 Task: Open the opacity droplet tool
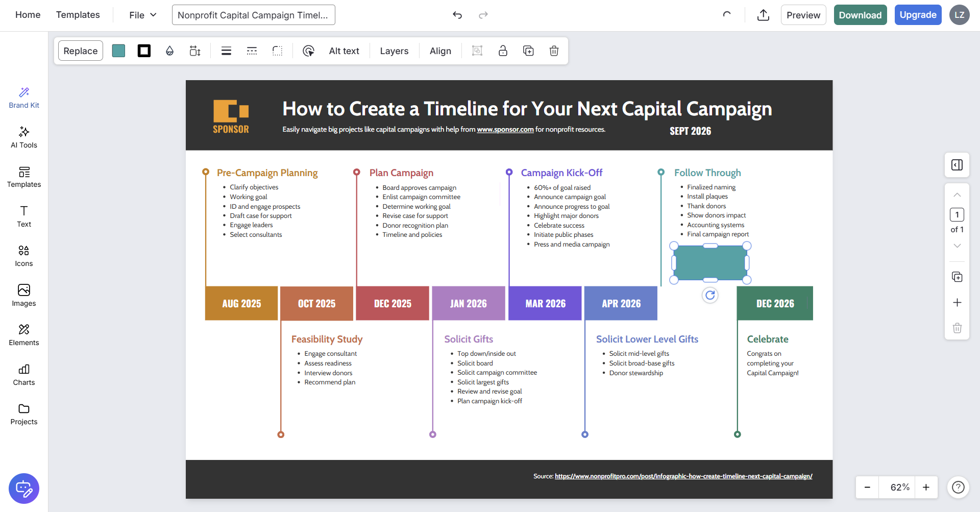(x=169, y=51)
